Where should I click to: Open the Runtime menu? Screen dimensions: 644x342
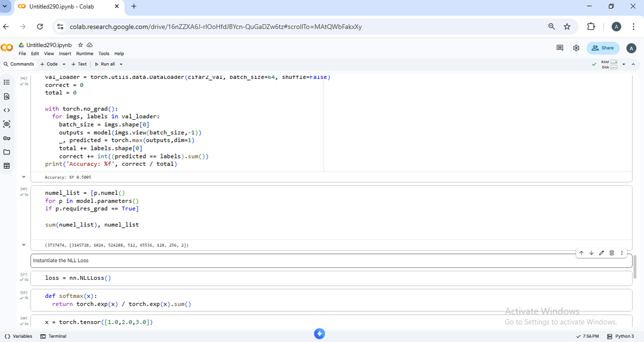(x=85, y=54)
